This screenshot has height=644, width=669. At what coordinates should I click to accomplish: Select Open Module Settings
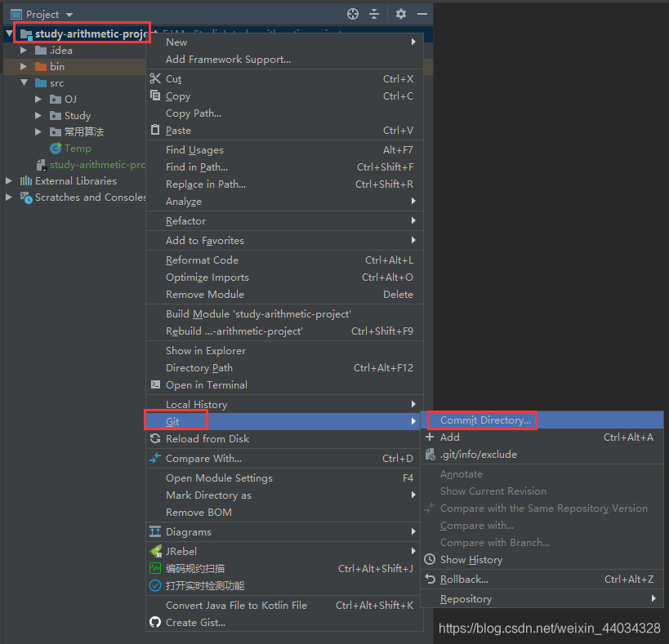[x=284, y=477]
